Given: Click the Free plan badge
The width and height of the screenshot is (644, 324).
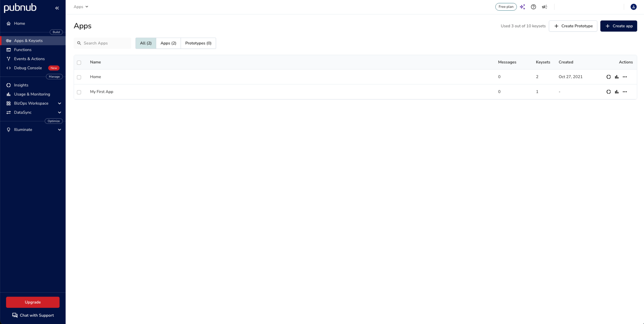Looking at the screenshot, I should [506, 7].
